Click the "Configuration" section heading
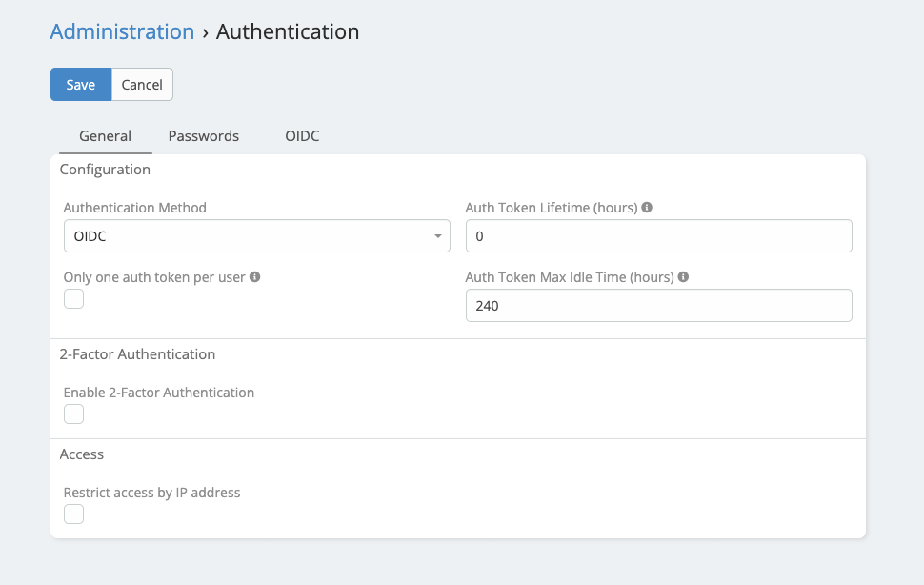Image resolution: width=924 pixels, height=585 pixels. coord(105,170)
